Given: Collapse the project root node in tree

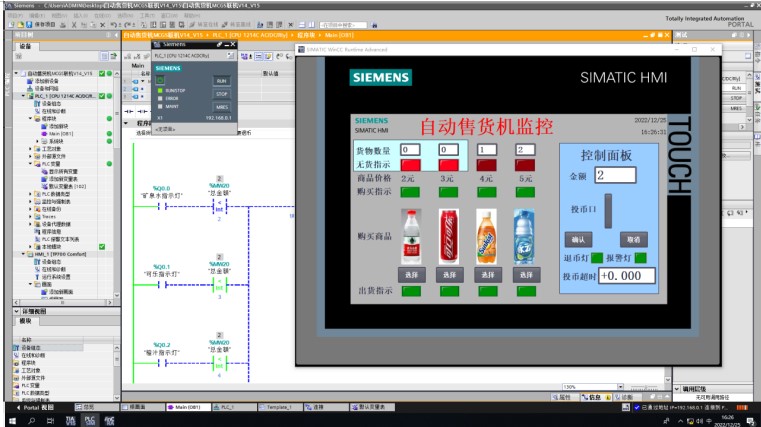Looking at the screenshot, I should [x=16, y=73].
